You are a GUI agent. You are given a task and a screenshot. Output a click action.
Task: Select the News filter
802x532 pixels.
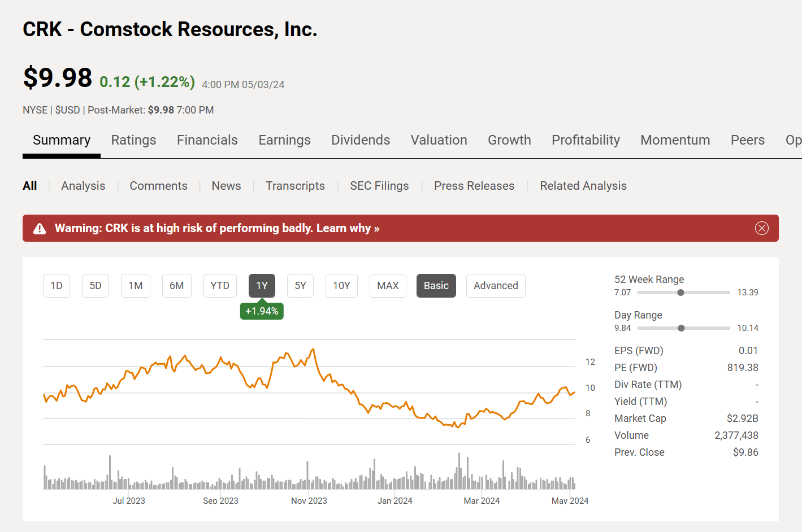point(226,185)
